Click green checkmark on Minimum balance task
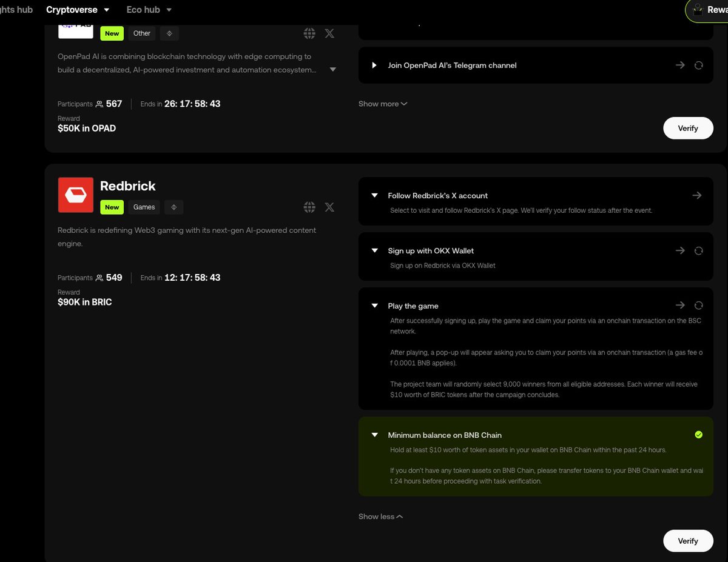 click(x=698, y=435)
